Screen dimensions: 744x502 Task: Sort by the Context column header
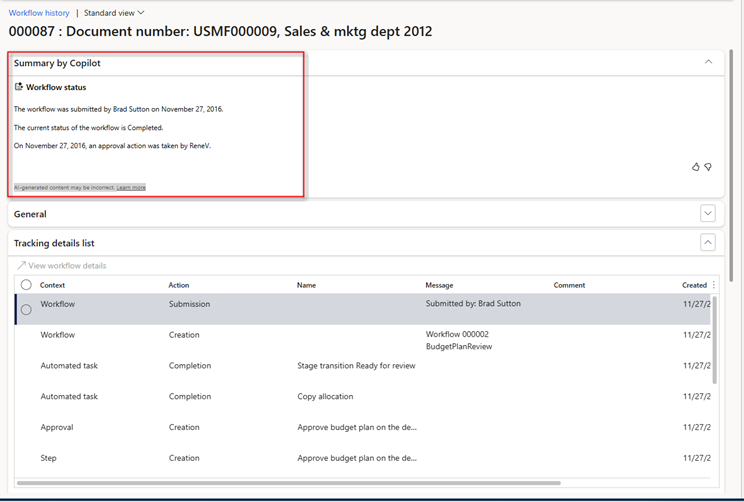coord(52,285)
